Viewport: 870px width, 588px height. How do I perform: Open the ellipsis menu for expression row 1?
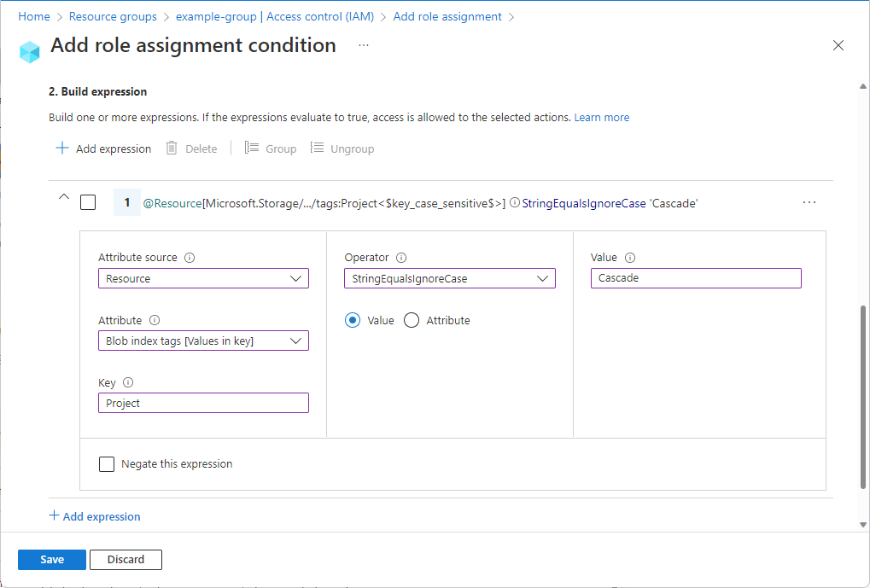[809, 202]
